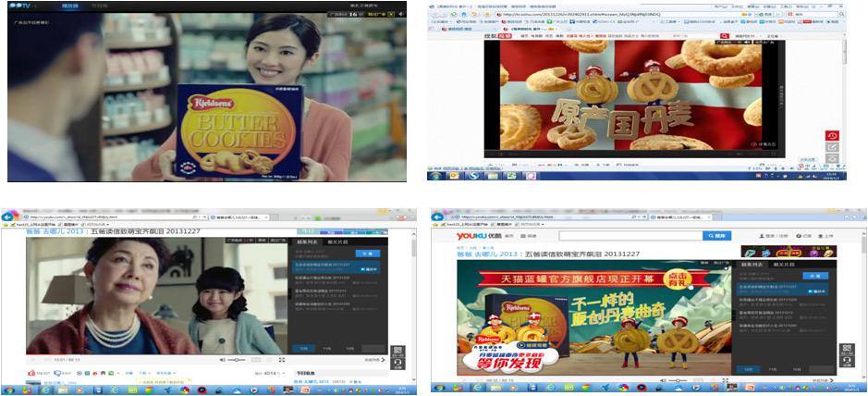868x396 pixels.
Task: Click the right chevron at the grandmother video's control bar end
Action: (384, 360)
